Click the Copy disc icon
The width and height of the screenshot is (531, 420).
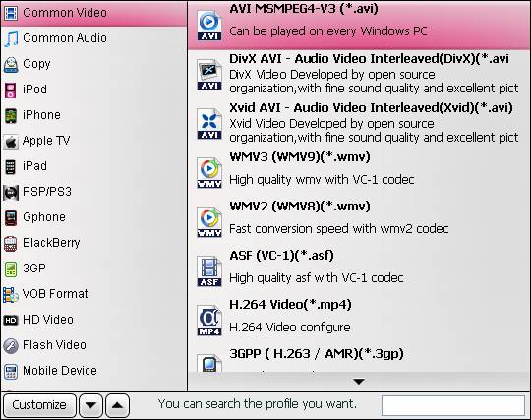click(x=11, y=64)
